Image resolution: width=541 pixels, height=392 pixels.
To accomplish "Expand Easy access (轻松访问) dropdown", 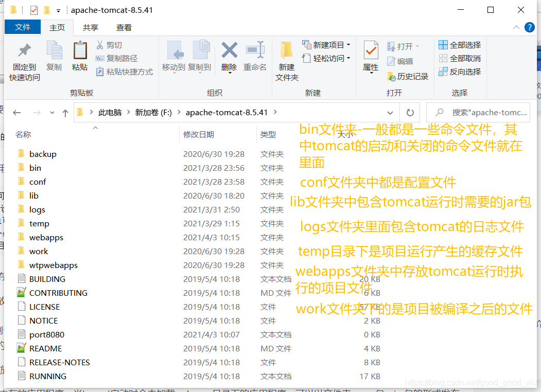I will 348,58.
